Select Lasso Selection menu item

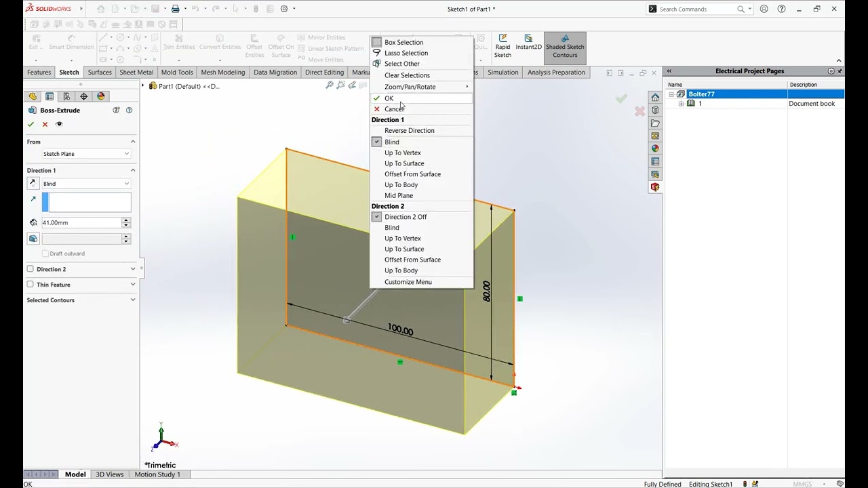click(421, 53)
